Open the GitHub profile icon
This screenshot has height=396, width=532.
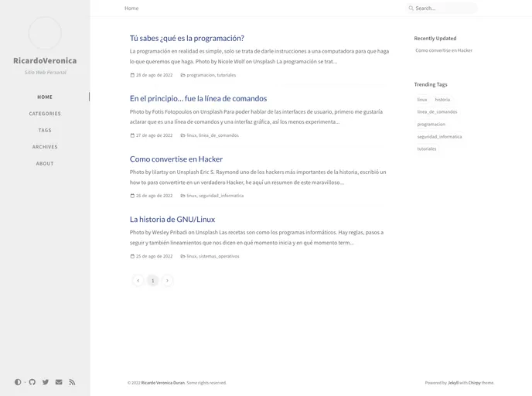(32, 382)
